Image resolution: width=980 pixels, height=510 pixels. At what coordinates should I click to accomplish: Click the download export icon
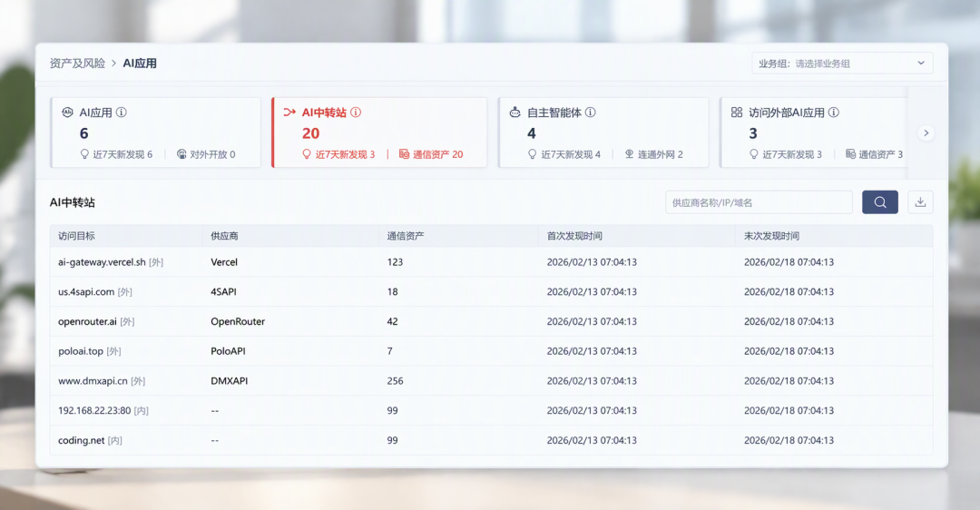coord(921,201)
